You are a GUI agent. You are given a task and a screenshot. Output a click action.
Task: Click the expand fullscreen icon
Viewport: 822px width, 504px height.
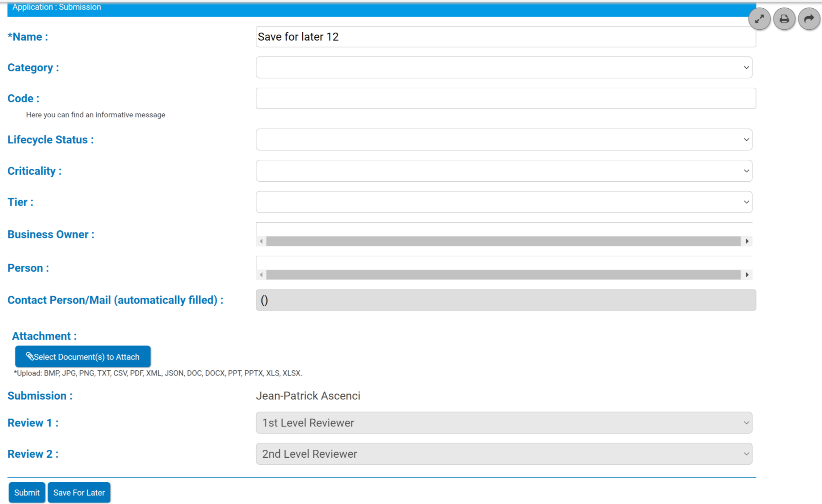tap(759, 19)
